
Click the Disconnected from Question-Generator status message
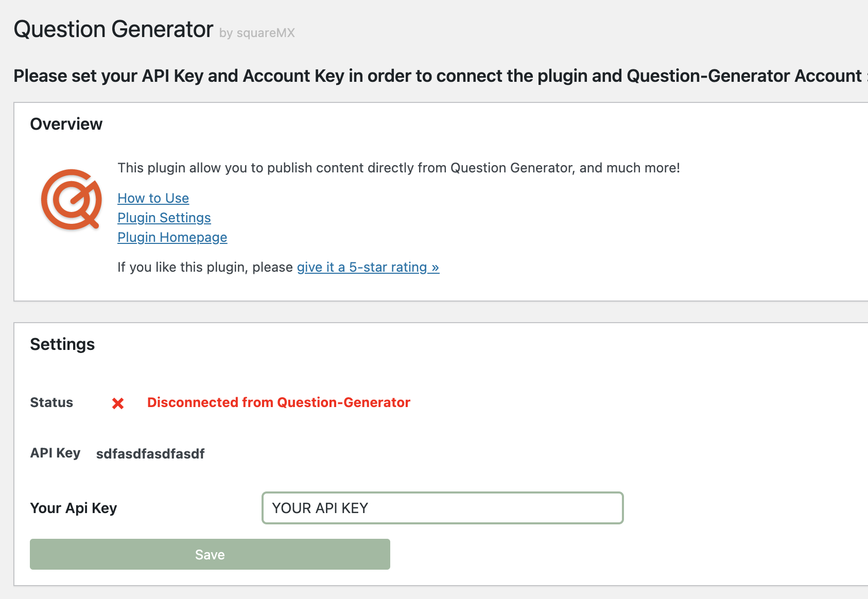[x=279, y=402]
